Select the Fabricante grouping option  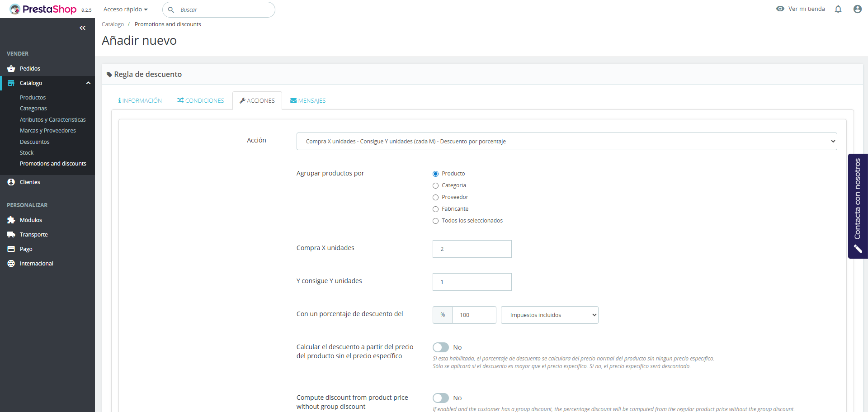coord(436,209)
